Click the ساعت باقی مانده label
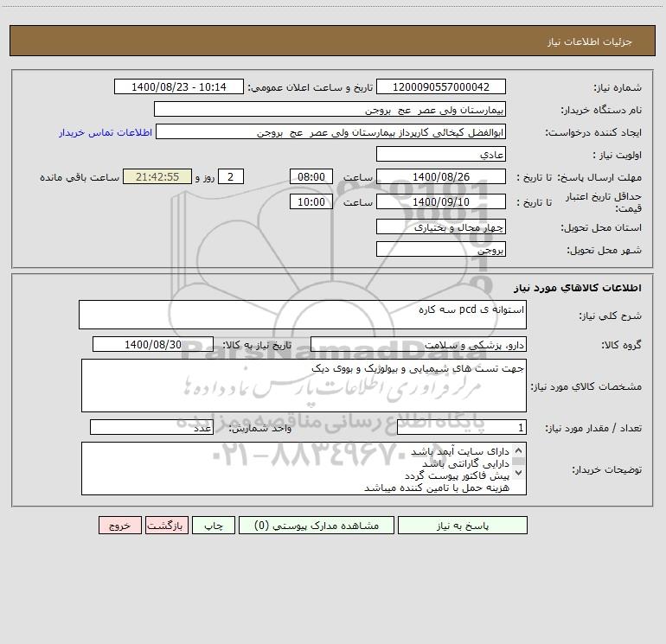Screen dimensions: 666x644 80,177
